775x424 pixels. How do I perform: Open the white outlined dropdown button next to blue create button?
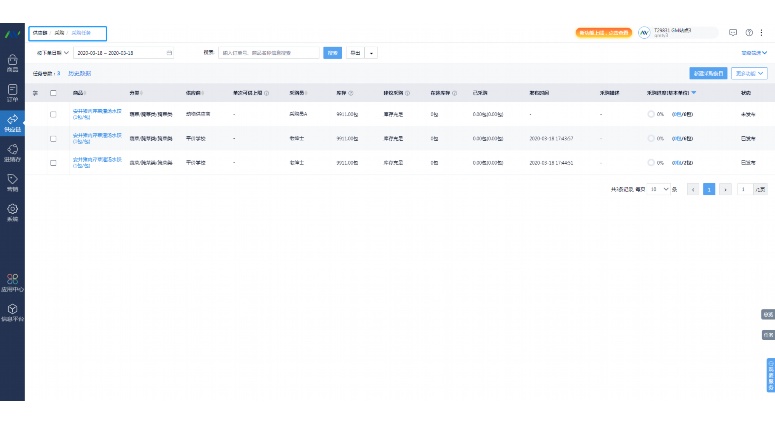pyautogui.click(x=749, y=73)
